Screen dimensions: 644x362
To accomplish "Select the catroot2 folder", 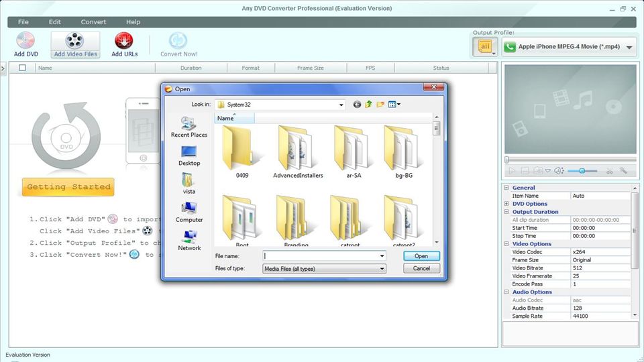I will coord(404,221).
